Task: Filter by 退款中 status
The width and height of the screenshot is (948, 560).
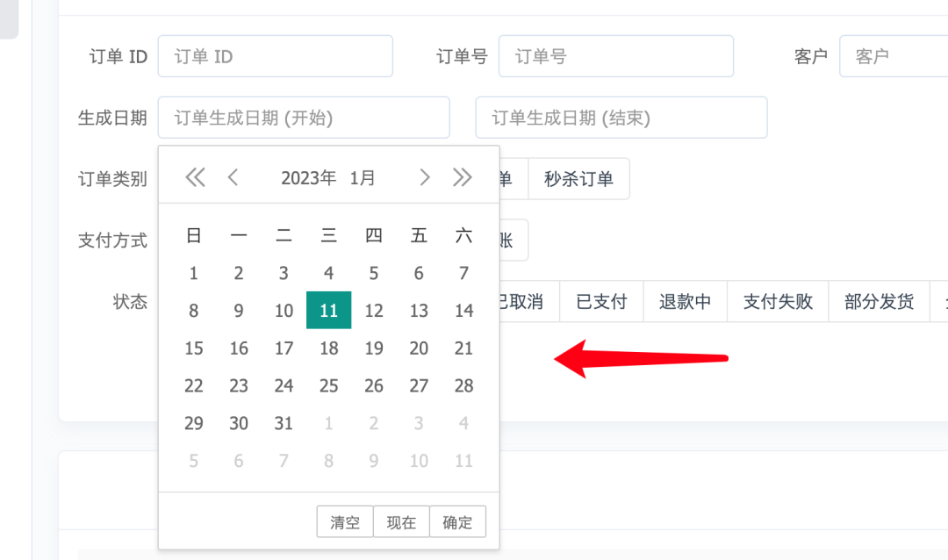Action: click(685, 302)
